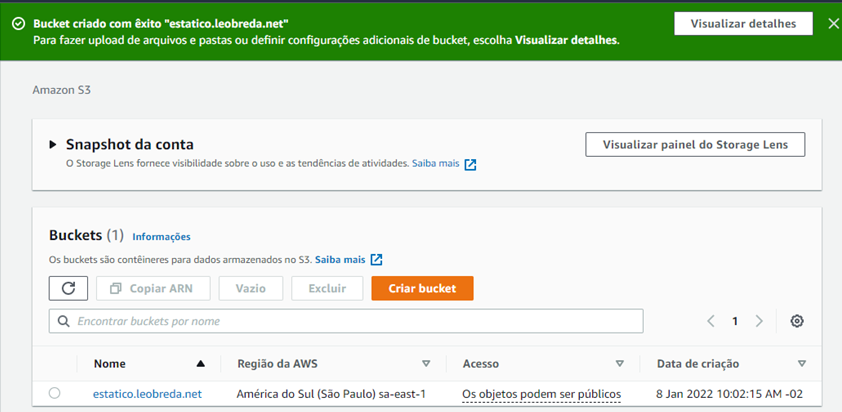The width and height of the screenshot is (842, 412).
Task: Click the Buckets (1) heading
Action: click(86, 235)
